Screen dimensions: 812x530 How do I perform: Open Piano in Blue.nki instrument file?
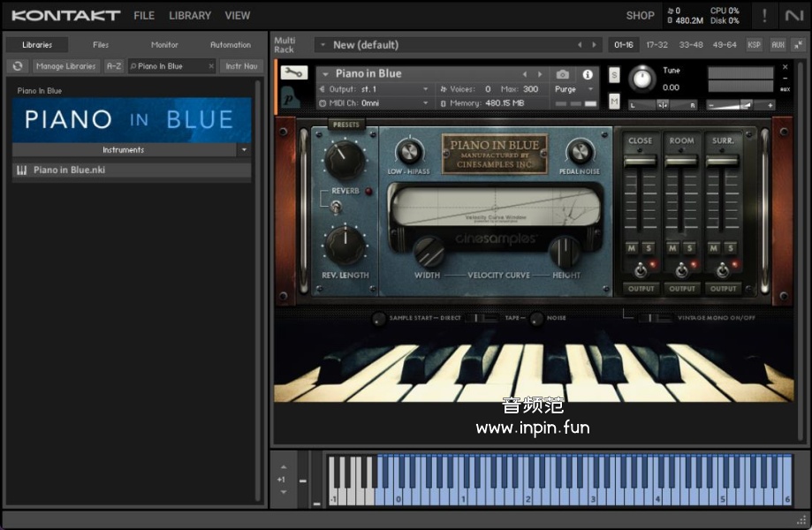click(x=69, y=170)
